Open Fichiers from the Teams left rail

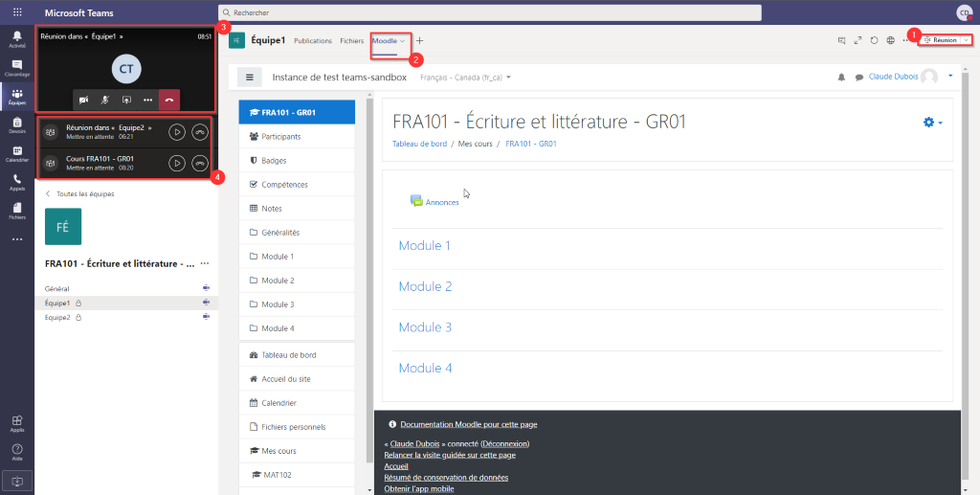click(17, 212)
